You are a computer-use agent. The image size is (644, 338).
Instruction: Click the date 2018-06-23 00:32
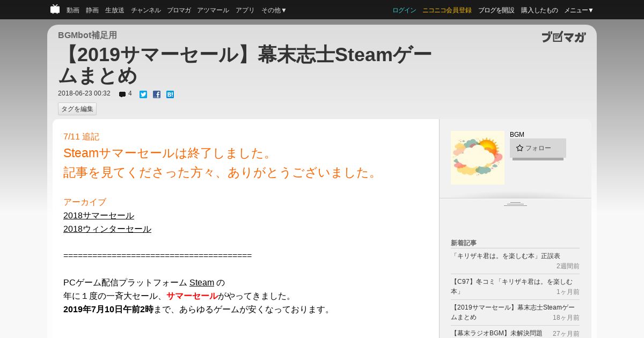point(84,93)
